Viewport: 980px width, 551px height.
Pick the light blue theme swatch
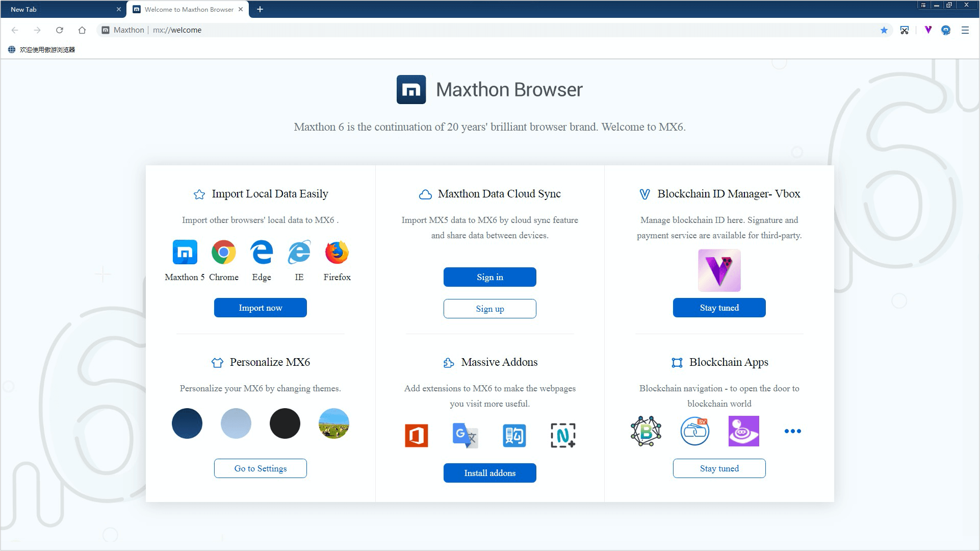point(236,423)
